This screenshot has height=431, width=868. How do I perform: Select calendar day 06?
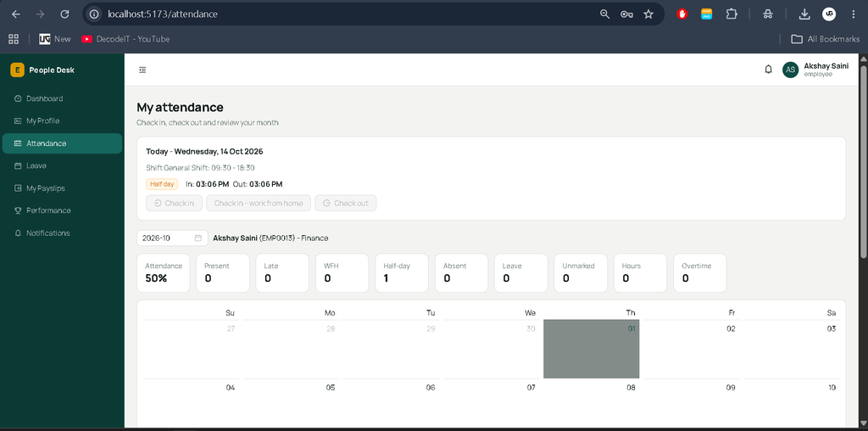pyautogui.click(x=392, y=403)
